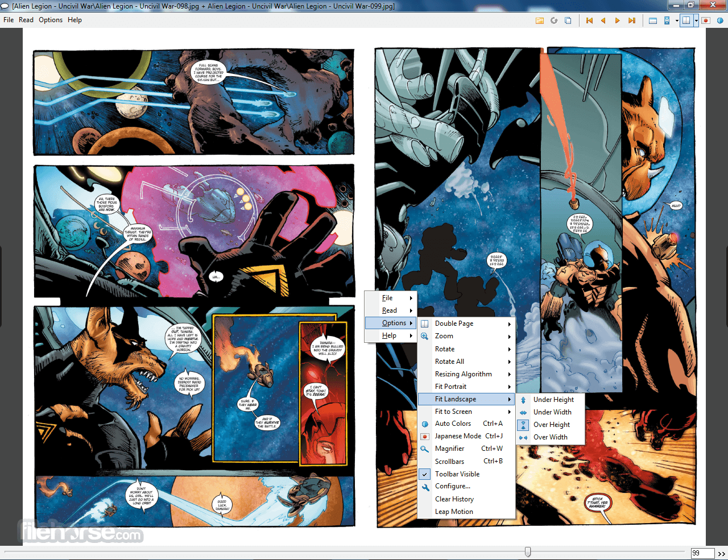This screenshot has height=560, width=728.
Task: Toggle double page mode in toolbar
Action: [x=686, y=20]
